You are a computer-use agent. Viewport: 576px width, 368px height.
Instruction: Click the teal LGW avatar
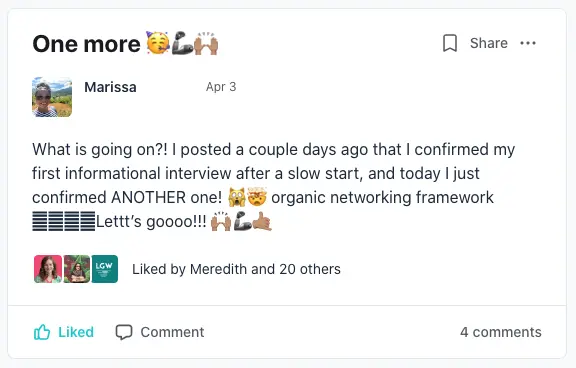(x=105, y=269)
